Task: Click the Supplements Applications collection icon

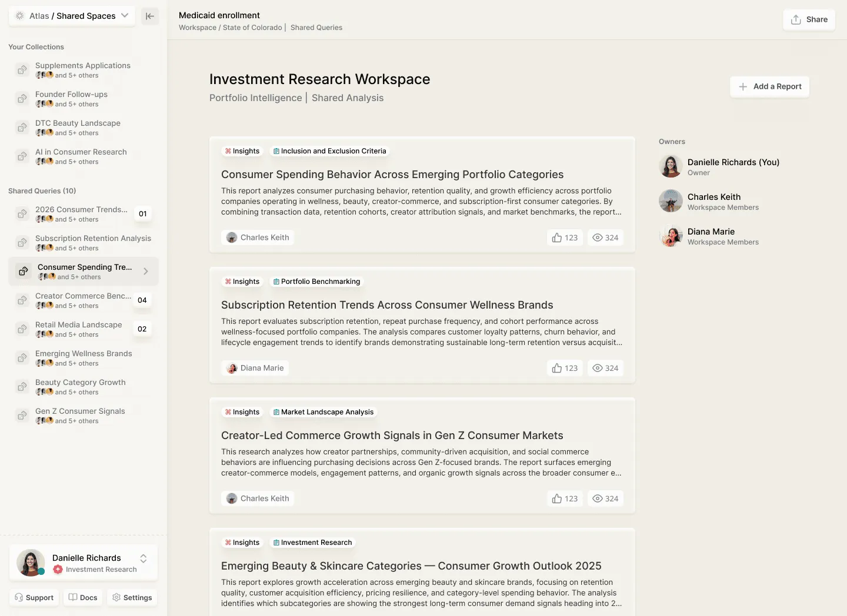Action: coord(22,70)
